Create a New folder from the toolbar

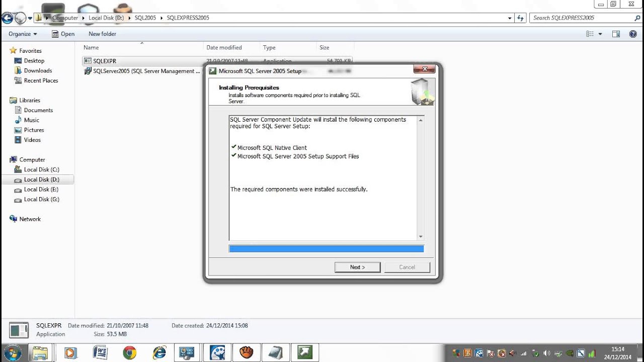[x=102, y=34]
